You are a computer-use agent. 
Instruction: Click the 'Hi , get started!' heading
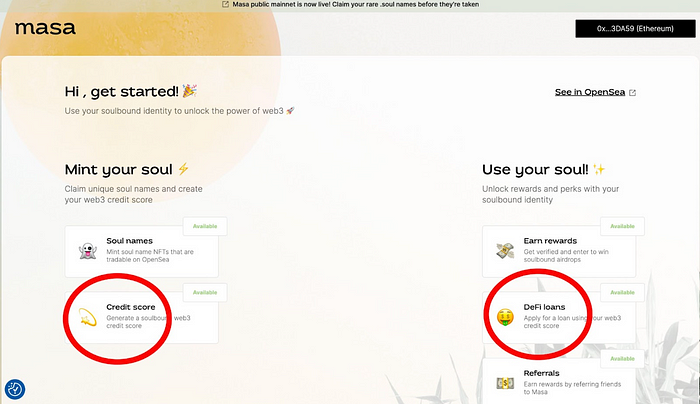(x=131, y=92)
